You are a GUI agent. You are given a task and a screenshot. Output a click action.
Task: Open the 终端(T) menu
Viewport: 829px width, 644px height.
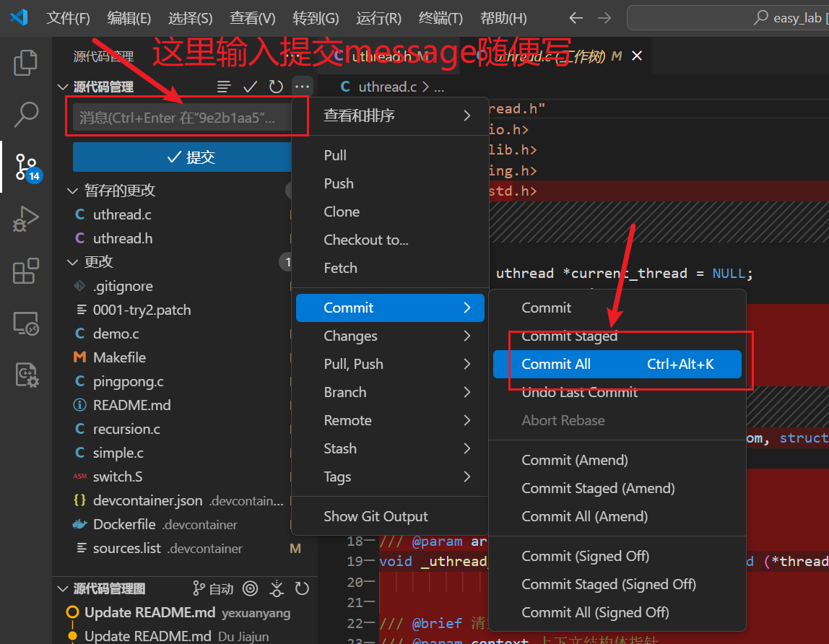pyautogui.click(x=440, y=18)
